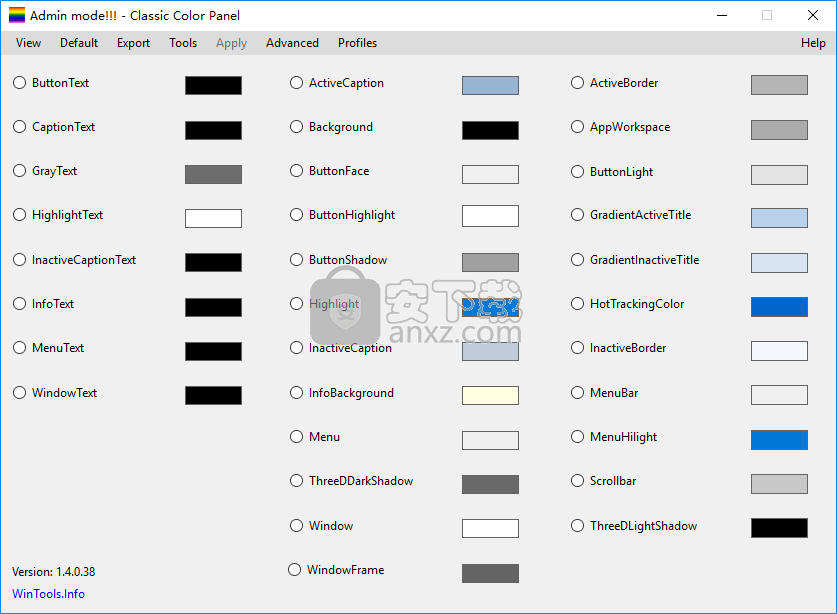Open the ThreeDLightShadow black swatch
The width and height of the screenshot is (837, 614).
(x=779, y=528)
